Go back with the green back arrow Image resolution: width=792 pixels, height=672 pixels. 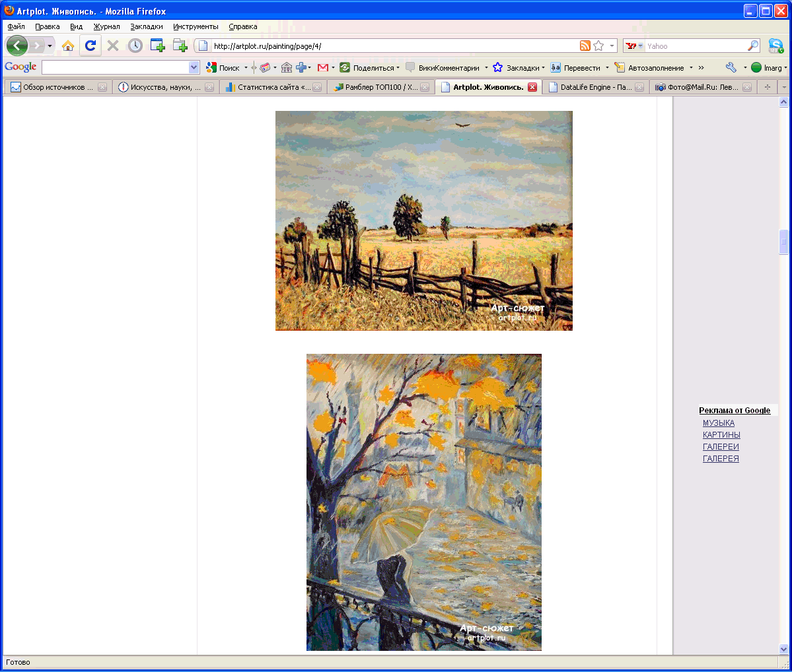(x=17, y=46)
